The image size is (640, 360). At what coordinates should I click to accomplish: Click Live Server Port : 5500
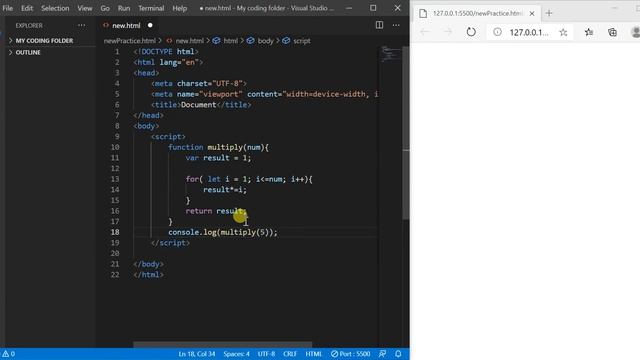coord(350,354)
